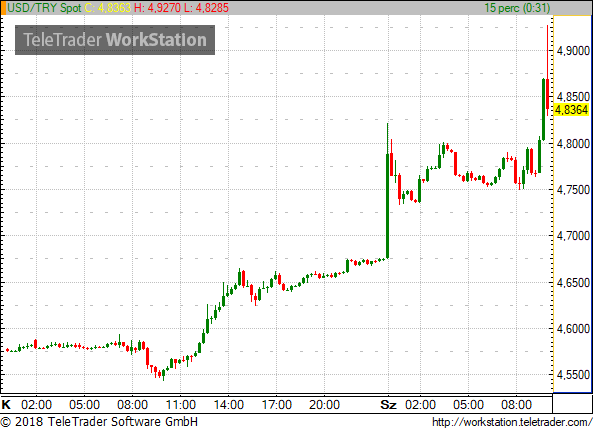Select the 4,7000 price axis label
Screen dimensions: 593x431
573,236
